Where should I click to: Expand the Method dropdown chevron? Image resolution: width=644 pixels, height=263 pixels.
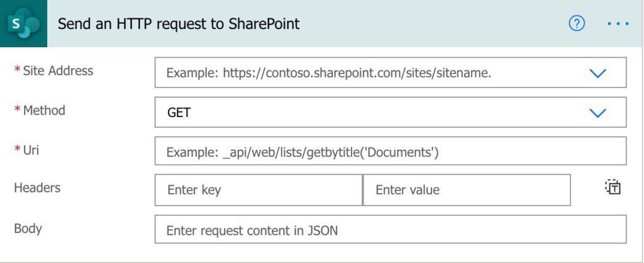coord(597,113)
